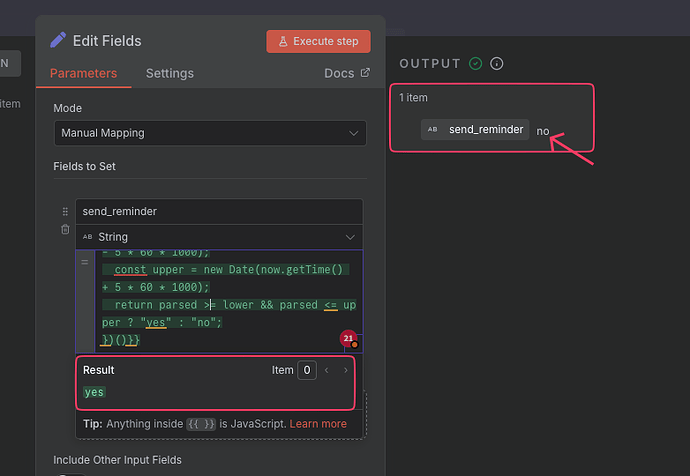
Task: Click the output info circle icon
Action: (x=496, y=63)
